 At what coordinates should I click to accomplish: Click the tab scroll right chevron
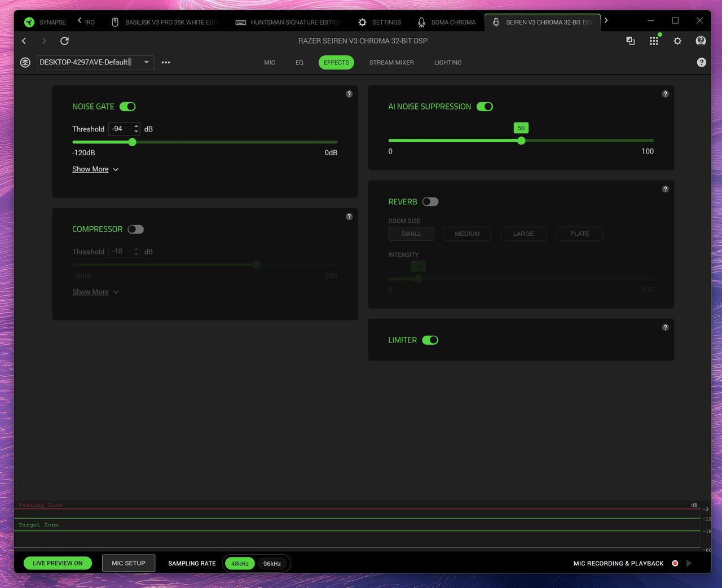pyautogui.click(x=606, y=20)
